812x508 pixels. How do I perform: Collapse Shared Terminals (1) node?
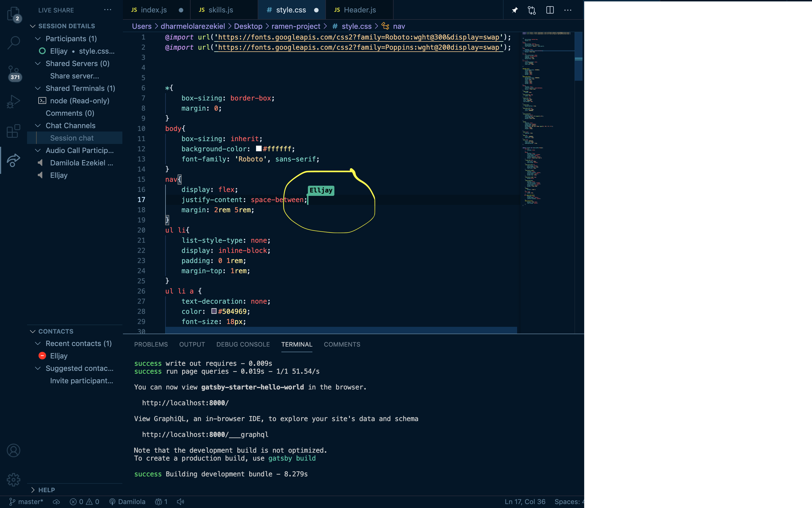tap(38, 88)
